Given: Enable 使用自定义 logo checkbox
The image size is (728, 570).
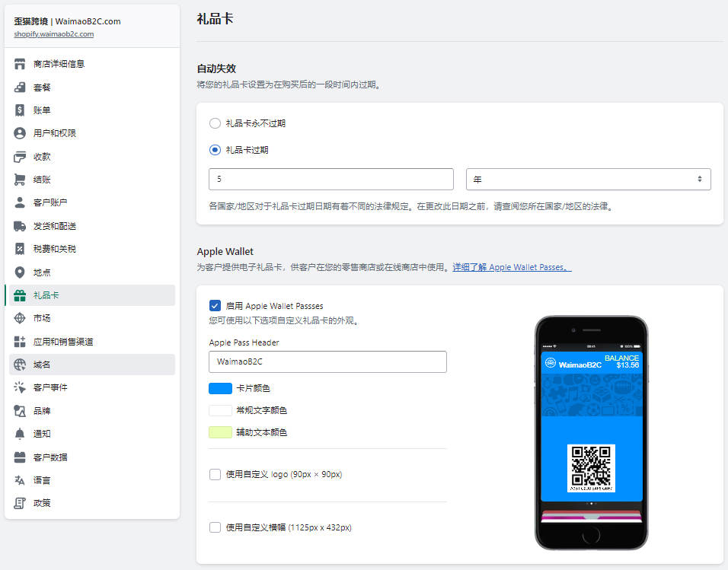Looking at the screenshot, I should point(215,474).
